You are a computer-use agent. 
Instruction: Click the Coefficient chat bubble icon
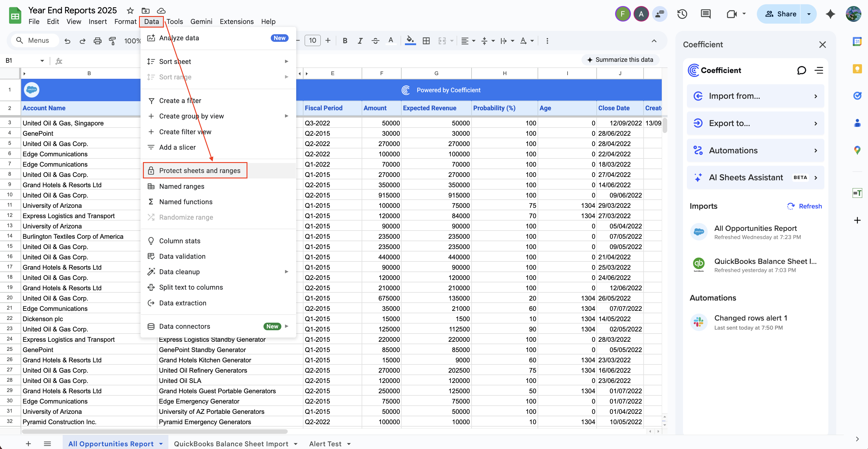tap(801, 70)
